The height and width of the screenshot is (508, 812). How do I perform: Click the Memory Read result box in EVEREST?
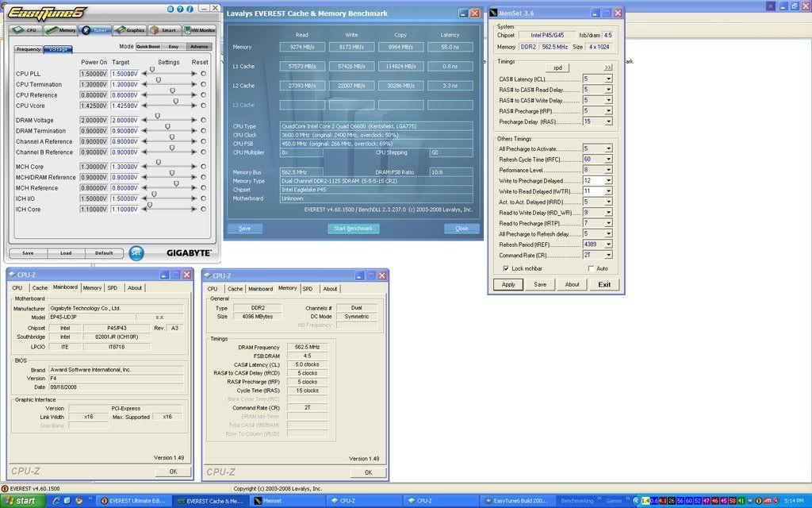tap(302, 47)
